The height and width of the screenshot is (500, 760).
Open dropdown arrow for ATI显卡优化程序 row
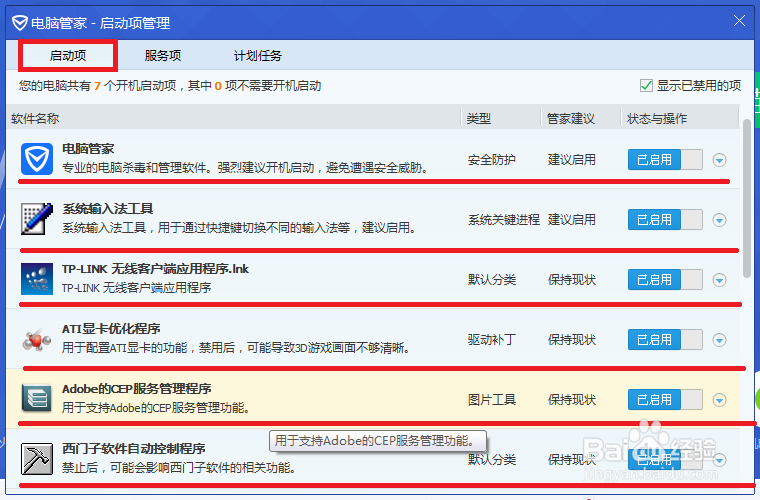click(x=719, y=340)
